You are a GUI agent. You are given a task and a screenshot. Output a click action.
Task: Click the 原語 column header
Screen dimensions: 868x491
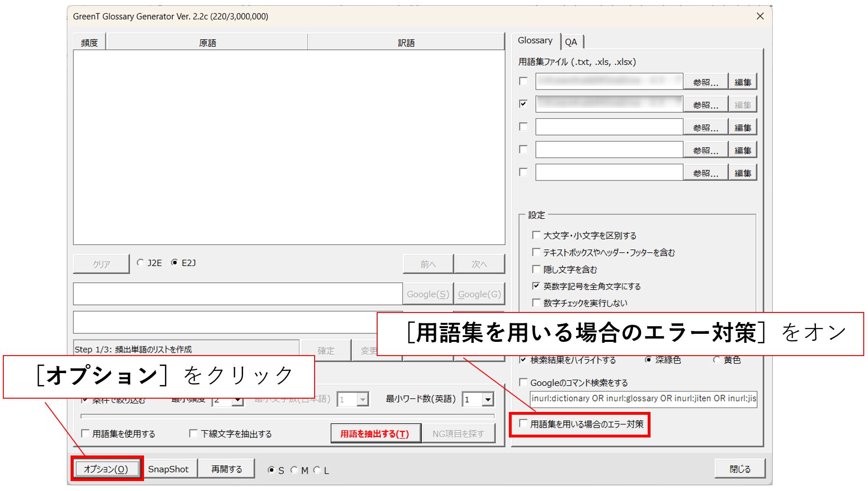[x=208, y=43]
